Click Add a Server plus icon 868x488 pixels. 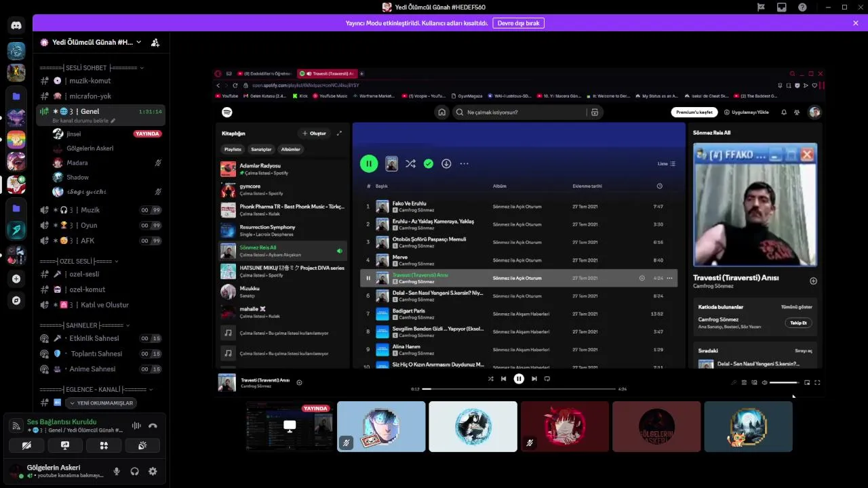(x=16, y=279)
